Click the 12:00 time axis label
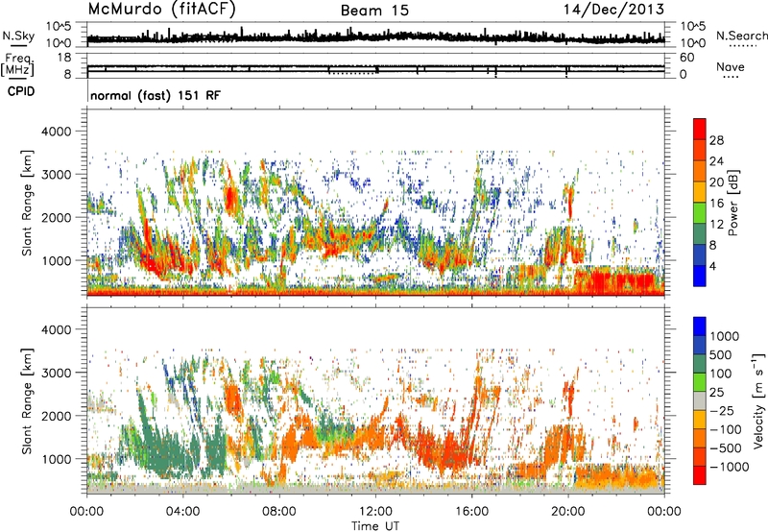768x532 pixels. click(375, 512)
